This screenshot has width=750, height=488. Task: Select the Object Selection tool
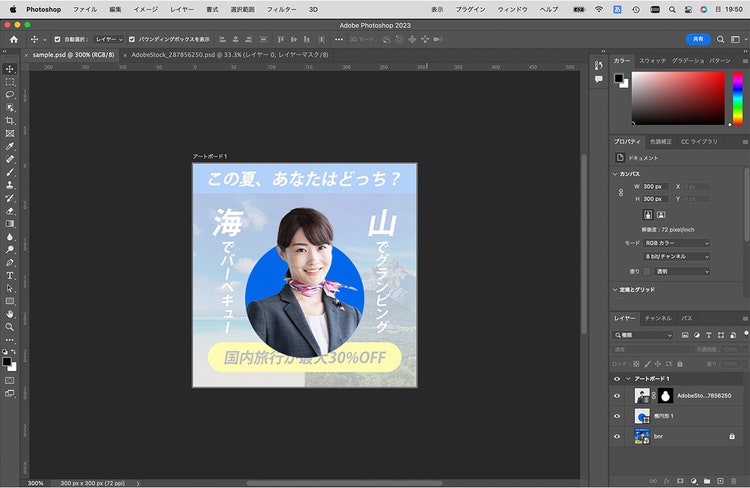(x=10, y=108)
